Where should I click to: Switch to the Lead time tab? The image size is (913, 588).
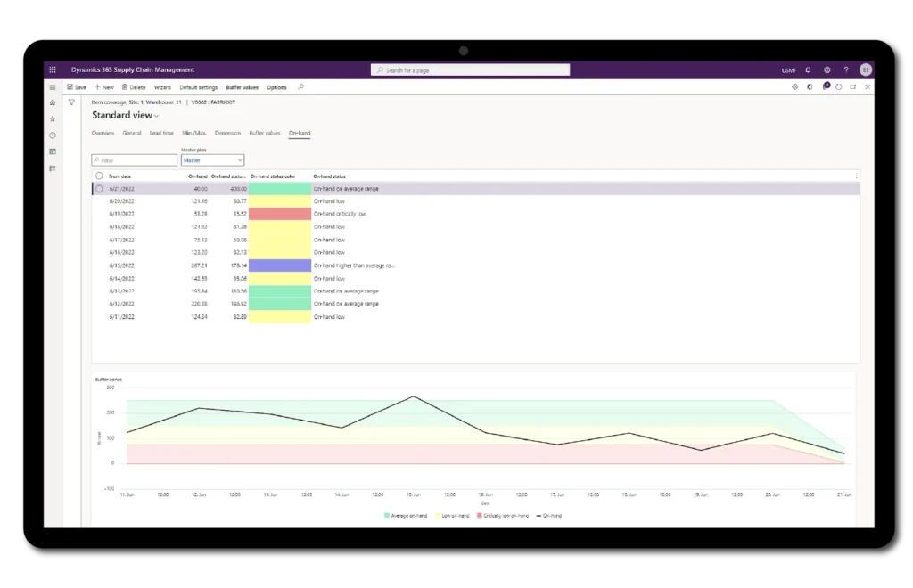161,133
